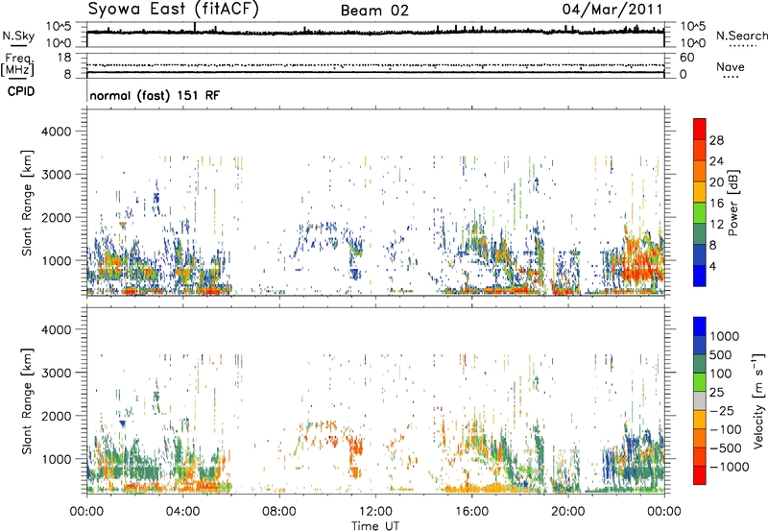Click the '16:00' time tick label

(x=471, y=512)
